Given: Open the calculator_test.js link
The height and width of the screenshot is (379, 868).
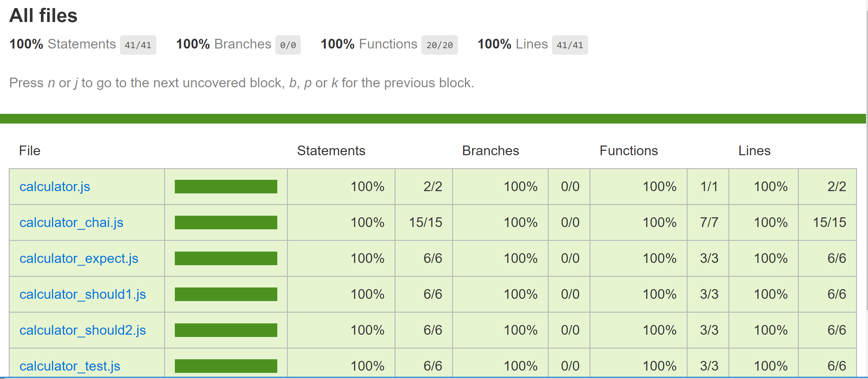Looking at the screenshot, I should 70,366.
